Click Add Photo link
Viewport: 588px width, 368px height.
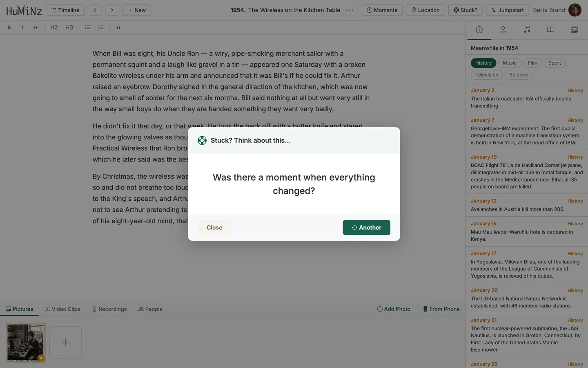[394, 309]
